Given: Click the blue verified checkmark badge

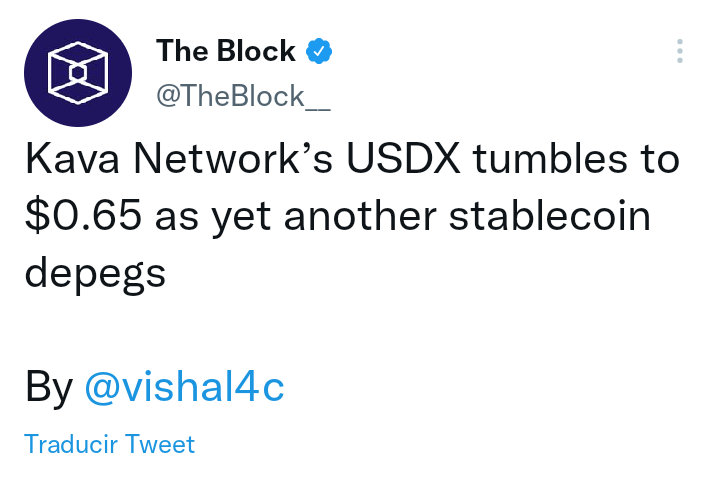Looking at the screenshot, I should [x=319, y=51].
